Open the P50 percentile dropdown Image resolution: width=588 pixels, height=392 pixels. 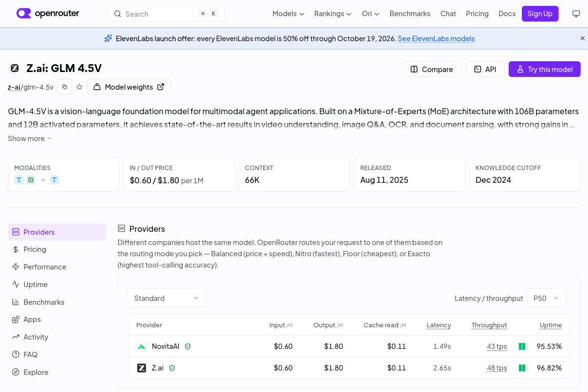pyautogui.click(x=546, y=298)
